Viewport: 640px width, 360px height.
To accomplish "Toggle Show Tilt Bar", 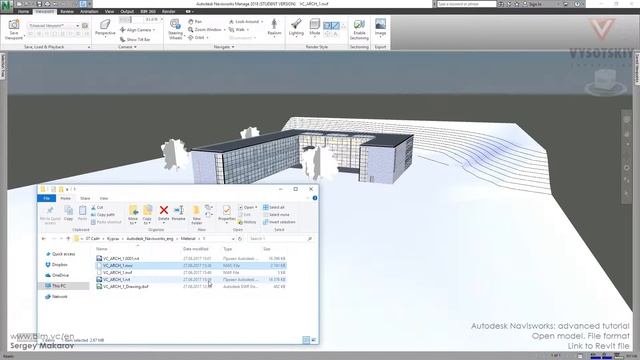I will [135, 40].
